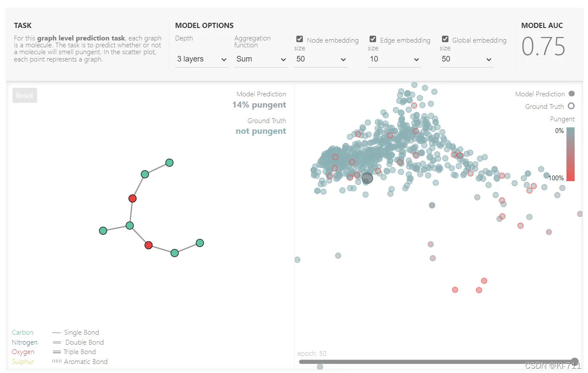Screen dimensions: 588x373
Task: Toggle the Node embedding checkbox
Action: tap(299, 39)
